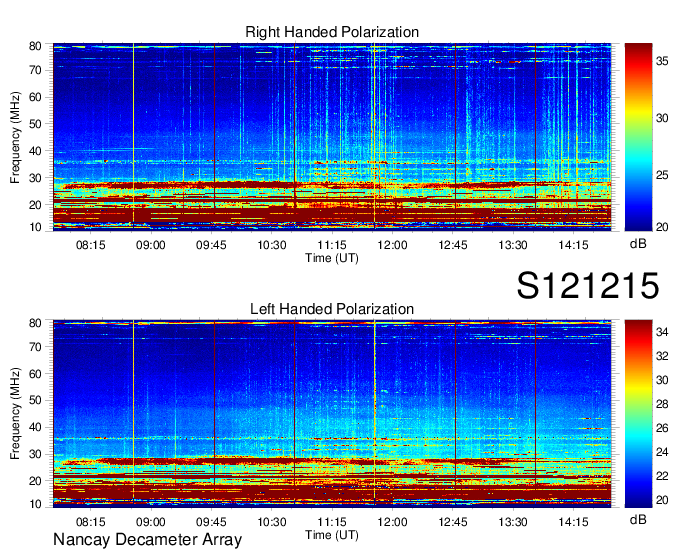The height and width of the screenshot is (552, 680).
Task: Click 12:00 time tick of Right Handed plot
Action: (392, 245)
